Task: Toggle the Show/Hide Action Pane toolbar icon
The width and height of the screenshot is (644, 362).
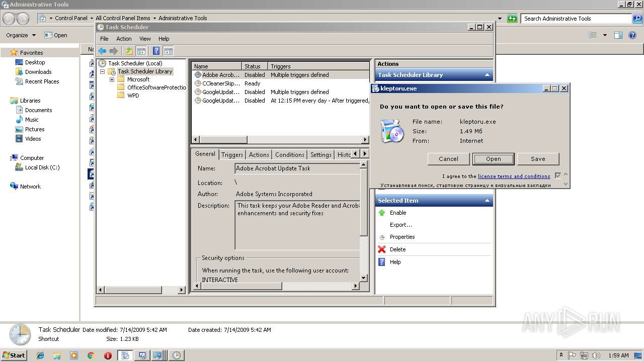Action: 169,51
